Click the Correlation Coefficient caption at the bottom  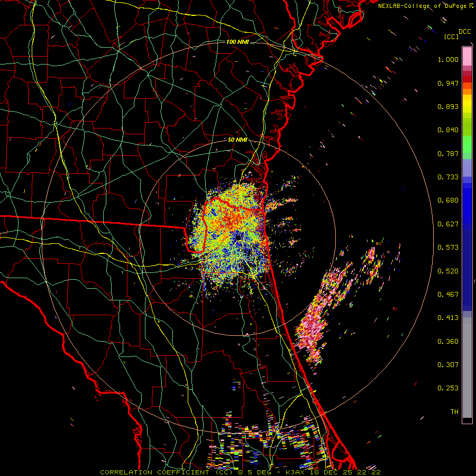coord(240,472)
